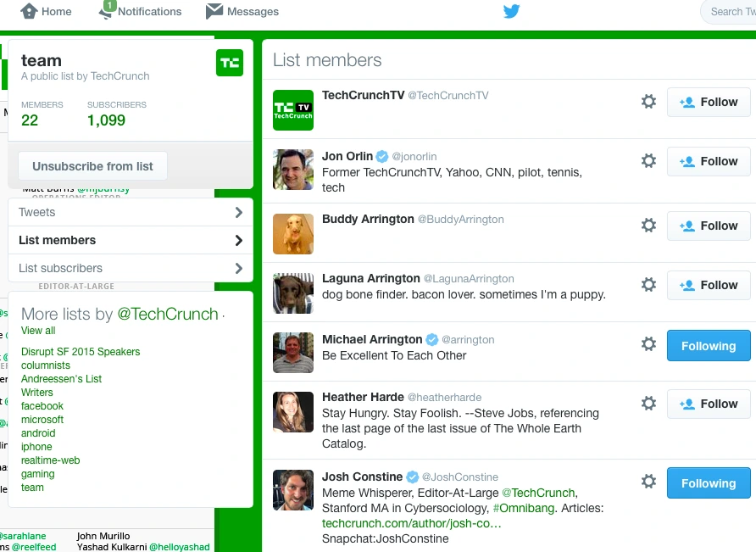The image size is (756, 552).
Task: Open Jon Orlin's profile photo
Action: [x=293, y=170]
